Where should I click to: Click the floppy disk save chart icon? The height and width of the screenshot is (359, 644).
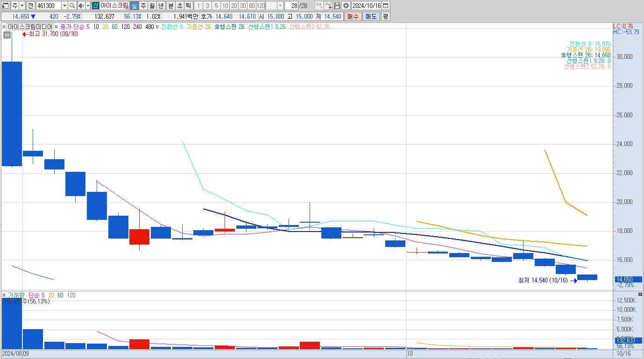point(337,6)
